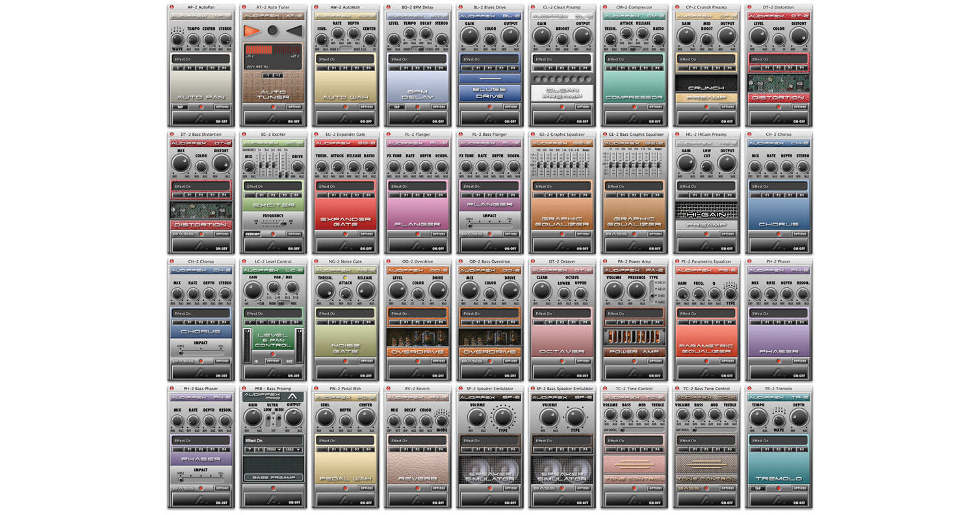Click the red status LED on AutoPan pedal
Image resolution: width=980 pixels, height=515 pixels.
click(x=201, y=107)
